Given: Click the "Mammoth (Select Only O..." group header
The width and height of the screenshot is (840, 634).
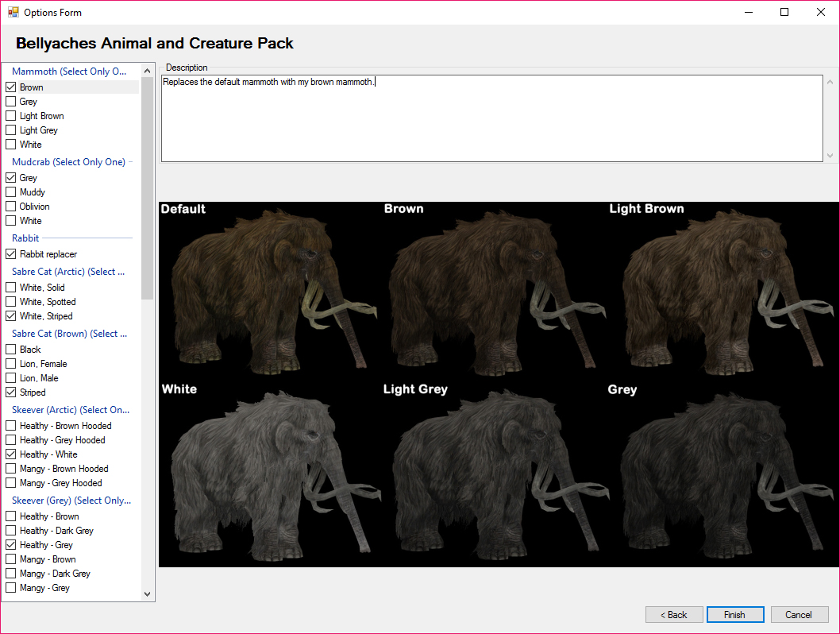Looking at the screenshot, I should pyautogui.click(x=69, y=72).
